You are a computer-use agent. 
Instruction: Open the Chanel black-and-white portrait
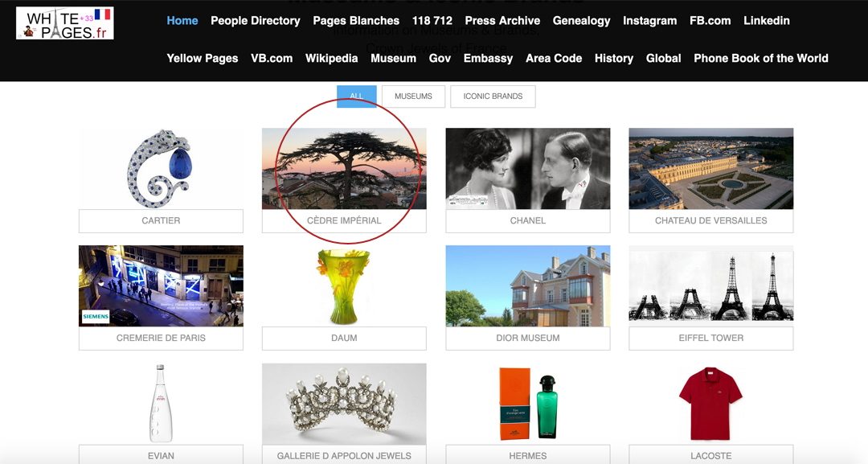pos(528,168)
